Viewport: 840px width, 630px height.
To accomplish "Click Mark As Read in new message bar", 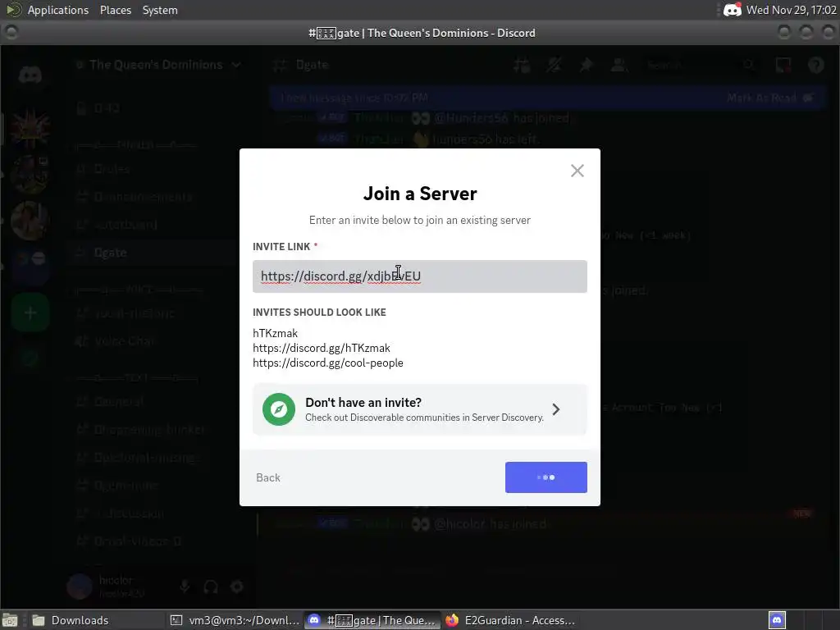I will click(769, 98).
